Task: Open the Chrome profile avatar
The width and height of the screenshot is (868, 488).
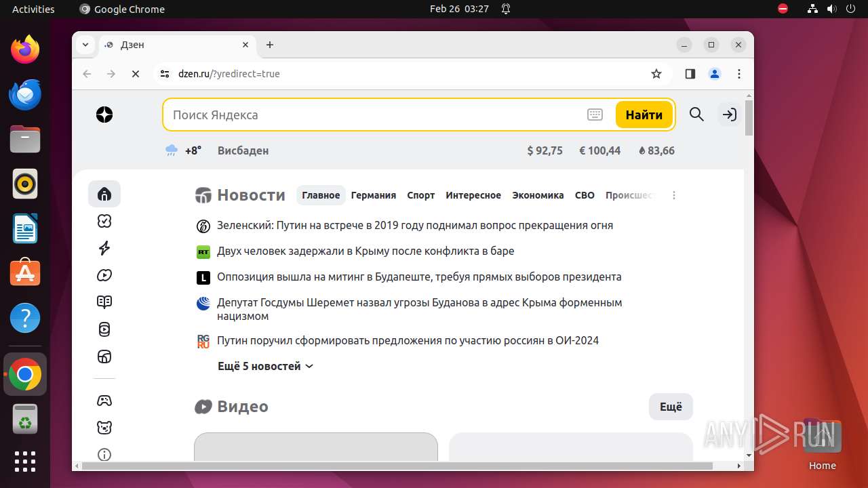Action: click(715, 74)
